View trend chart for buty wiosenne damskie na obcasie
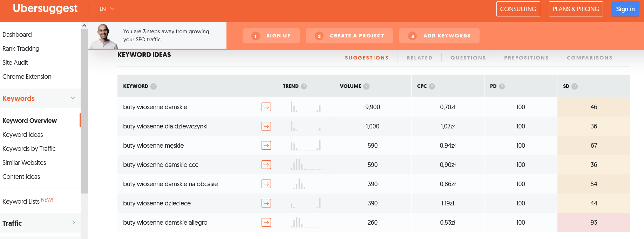Screen dimensions: 644x239 click(x=306, y=184)
